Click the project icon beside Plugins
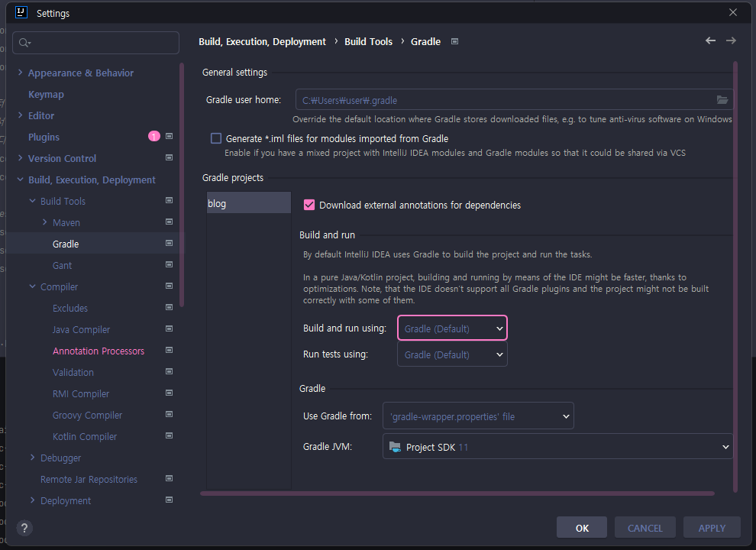 (170, 136)
